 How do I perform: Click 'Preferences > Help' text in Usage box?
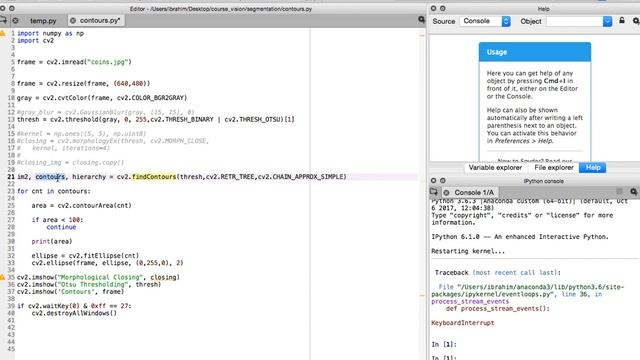[524, 141]
